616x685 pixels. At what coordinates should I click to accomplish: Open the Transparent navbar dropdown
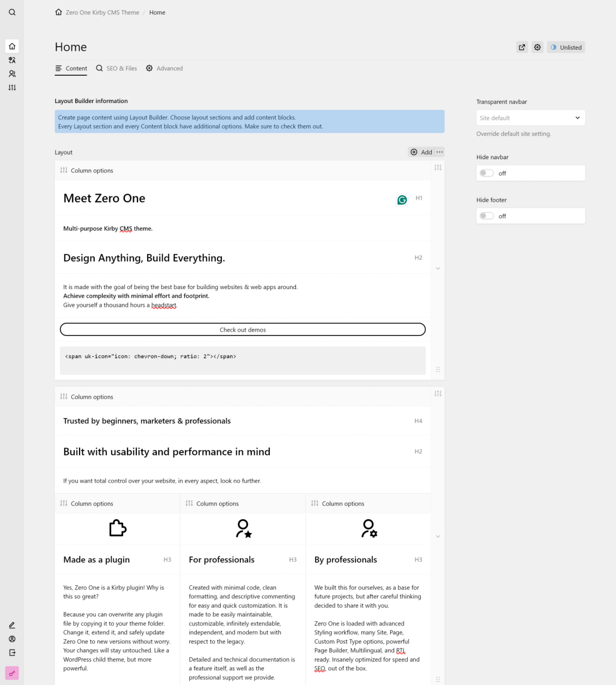(x=530, y=118)
